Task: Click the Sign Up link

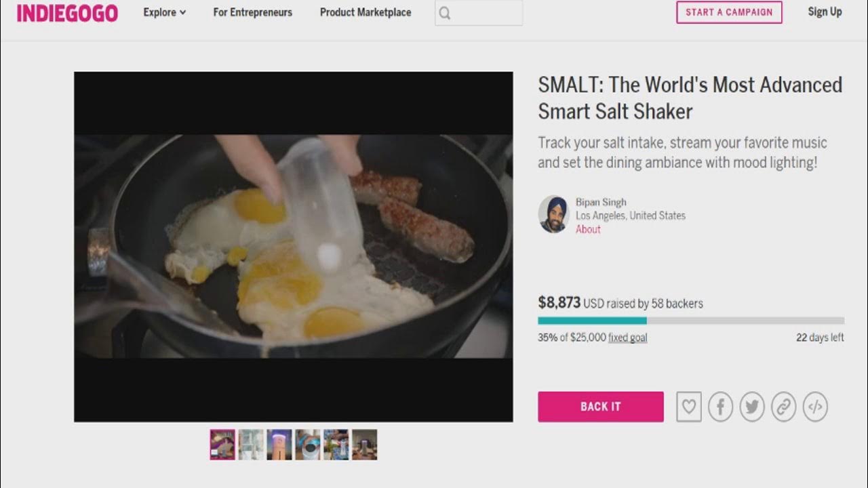Action: click(x=825, y=12)
